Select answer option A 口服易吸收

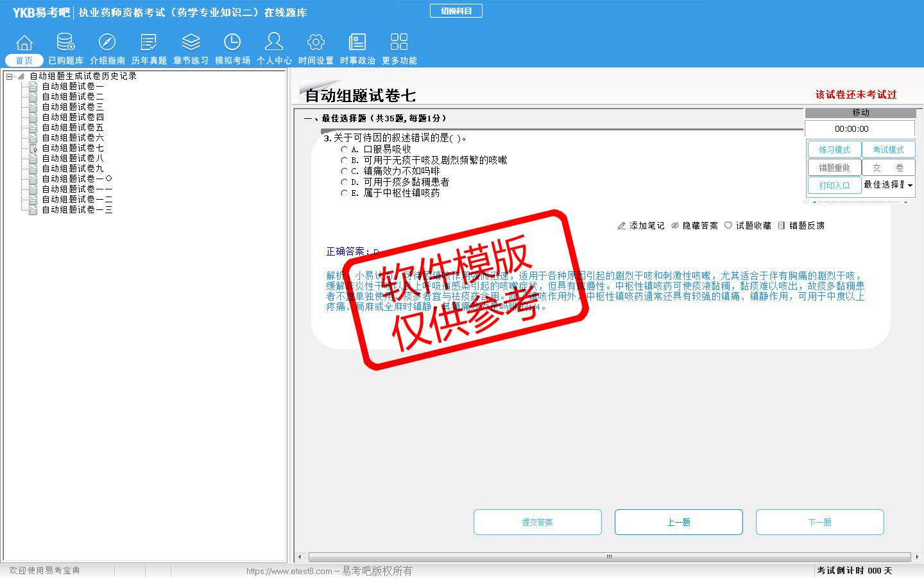(x=344, y=150)
